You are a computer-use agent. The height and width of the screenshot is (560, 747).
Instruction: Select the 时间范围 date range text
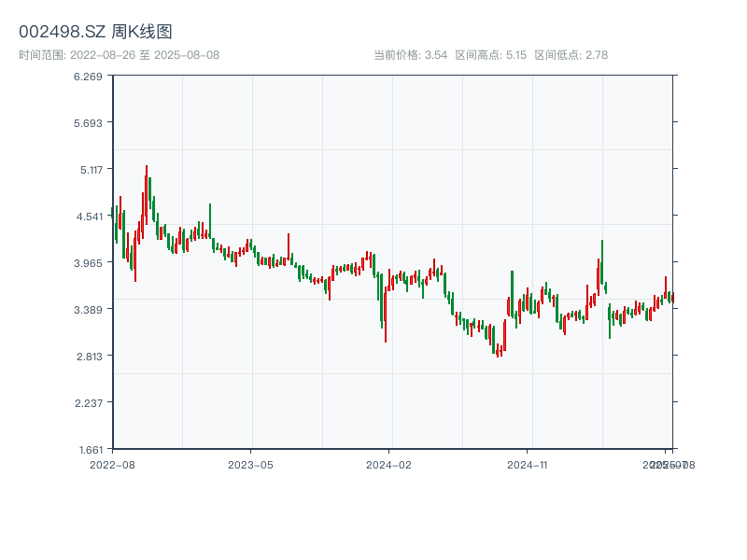coord(119,55)
